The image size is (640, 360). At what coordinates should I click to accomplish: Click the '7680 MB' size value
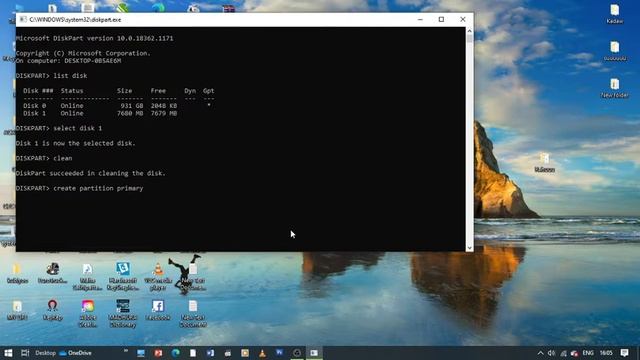[130, 113]
